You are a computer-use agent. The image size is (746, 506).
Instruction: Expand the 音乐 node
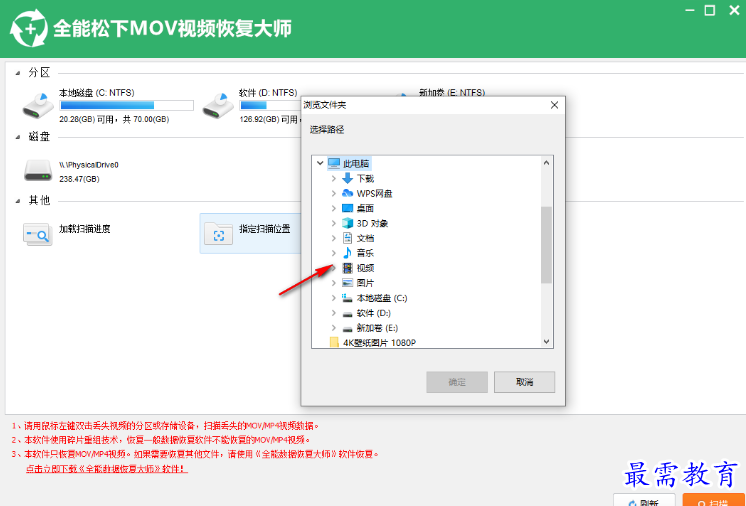(x=334, y=253)
